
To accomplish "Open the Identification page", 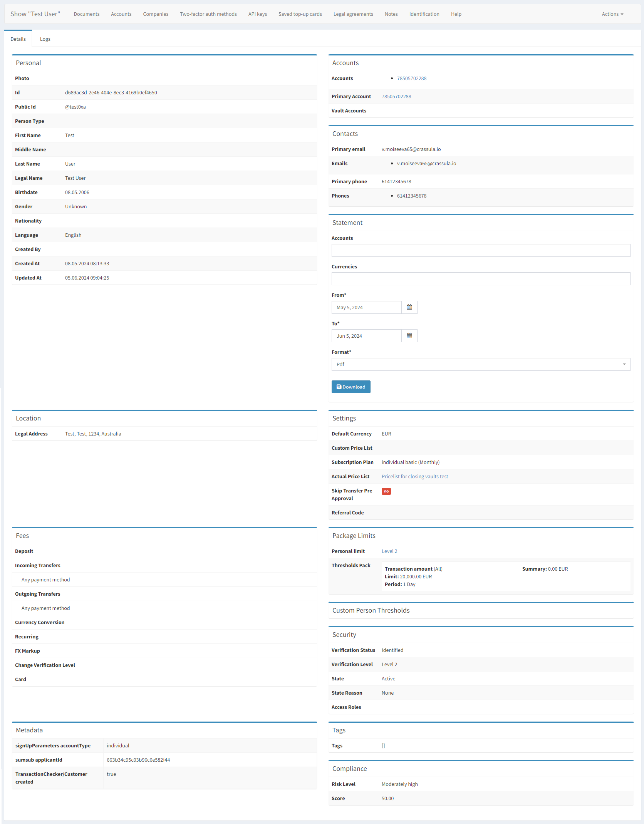I will pos(424,14).
